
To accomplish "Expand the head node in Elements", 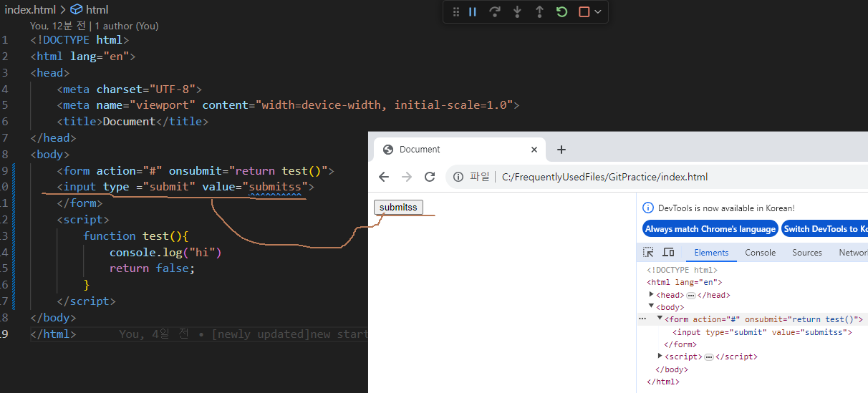I will point(651,294).
